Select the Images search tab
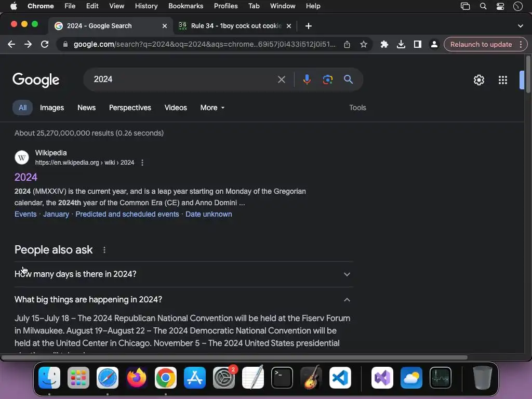The height and width of the screenshot is (399, 532). [52, 108]
